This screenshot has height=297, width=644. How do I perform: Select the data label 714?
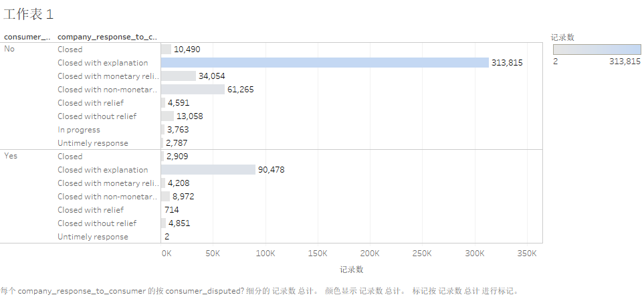(172, 210)
